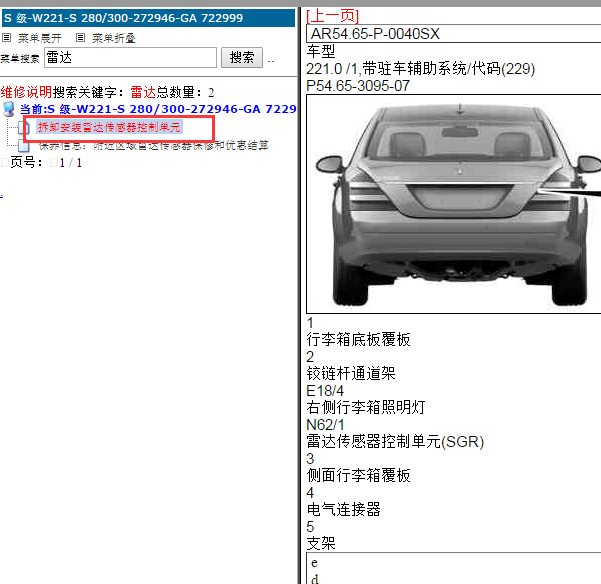
Task: Click the 菜单折叠 collapse-menu icon
Action: pos(80,38)
